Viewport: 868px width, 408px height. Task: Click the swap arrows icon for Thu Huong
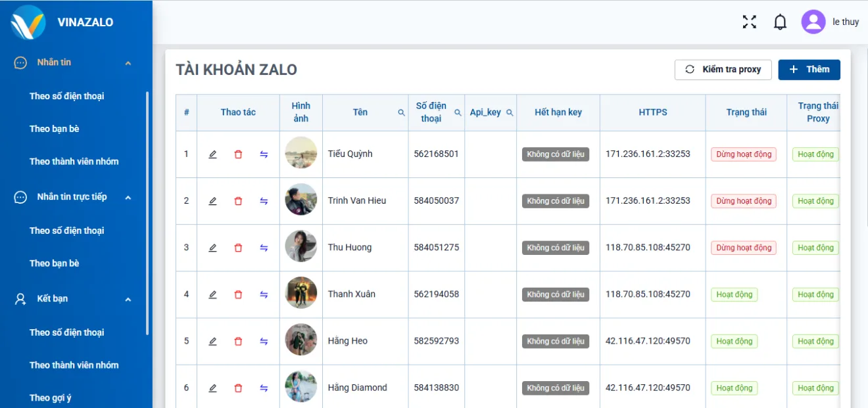(x=264, y=248)
